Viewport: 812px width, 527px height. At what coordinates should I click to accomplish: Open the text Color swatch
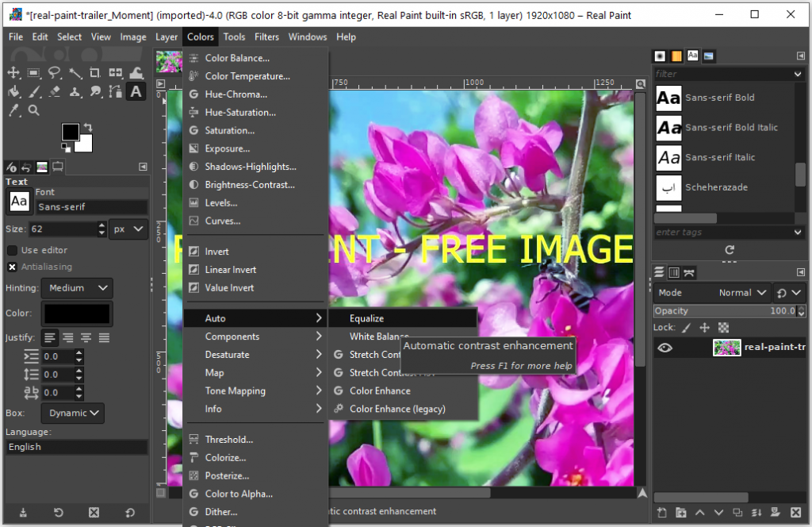(77, 314)
